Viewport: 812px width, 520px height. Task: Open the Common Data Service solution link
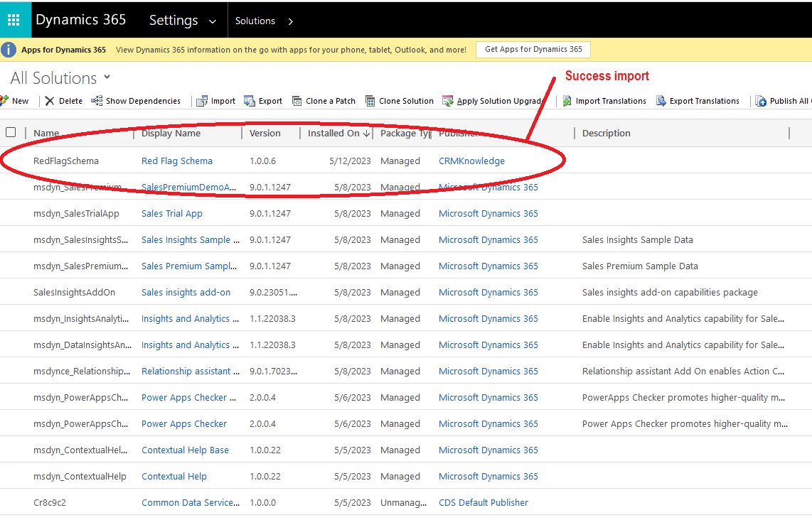[191, 503]
